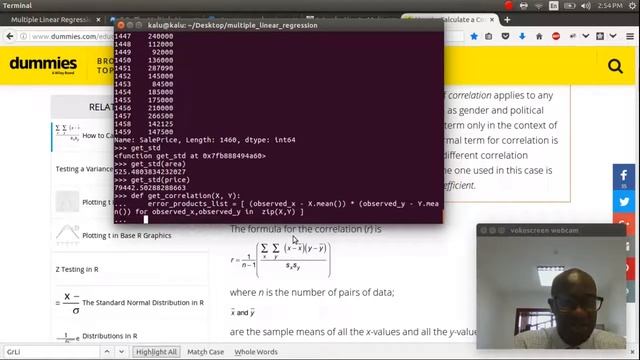Toggle the Whole Words find option

(256, 351)
